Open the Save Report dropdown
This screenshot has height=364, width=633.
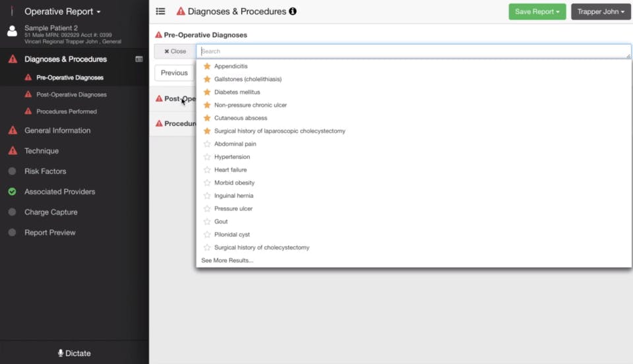[x=537, y=12]
